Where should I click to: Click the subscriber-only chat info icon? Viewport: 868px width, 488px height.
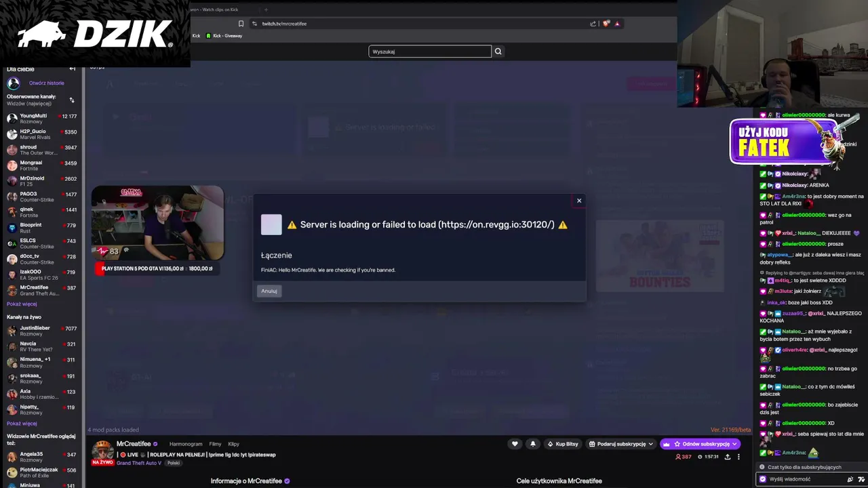click(762, 467)
